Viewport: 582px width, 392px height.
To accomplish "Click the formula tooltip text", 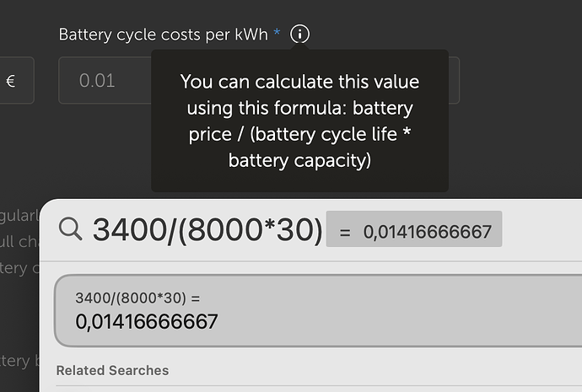I will click(299, 121).
